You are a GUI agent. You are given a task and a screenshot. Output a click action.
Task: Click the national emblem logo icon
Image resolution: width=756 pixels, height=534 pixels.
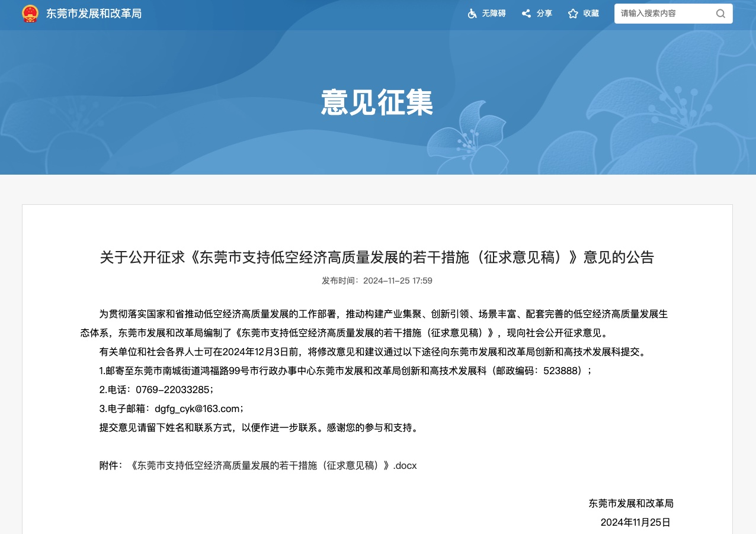click(x=30, y=14)
